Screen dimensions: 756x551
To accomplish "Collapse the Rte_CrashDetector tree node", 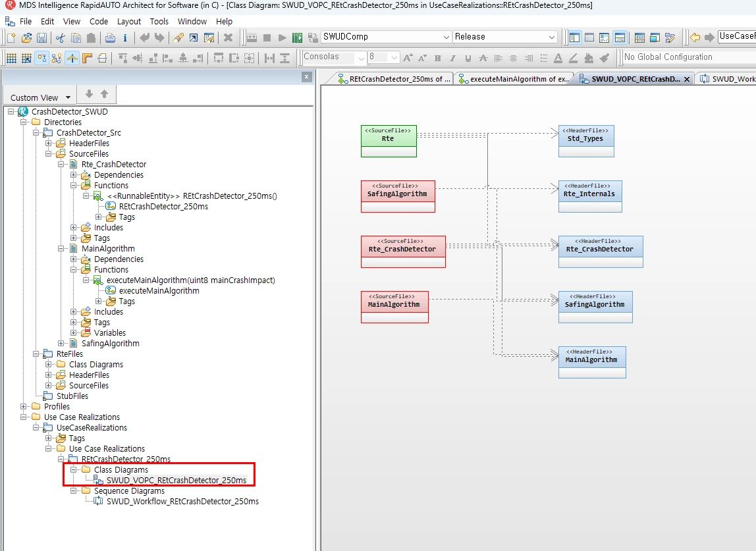I will click(x=61, y=165).
